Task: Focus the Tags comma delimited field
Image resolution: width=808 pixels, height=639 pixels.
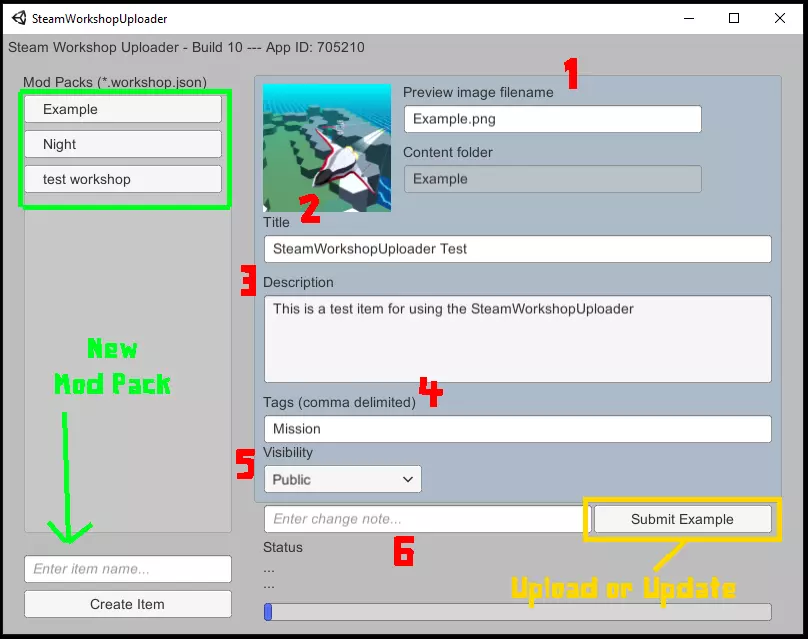Action: (517, 429)
